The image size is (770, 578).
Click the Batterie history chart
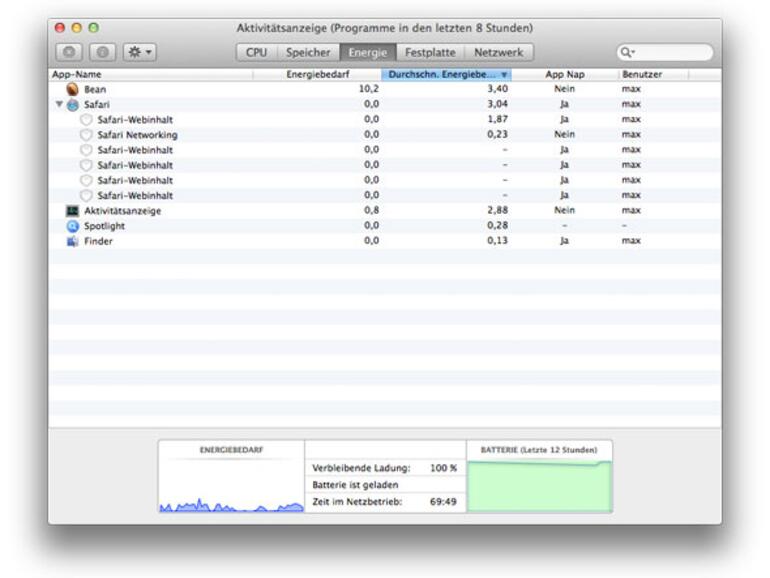[539, 486]
